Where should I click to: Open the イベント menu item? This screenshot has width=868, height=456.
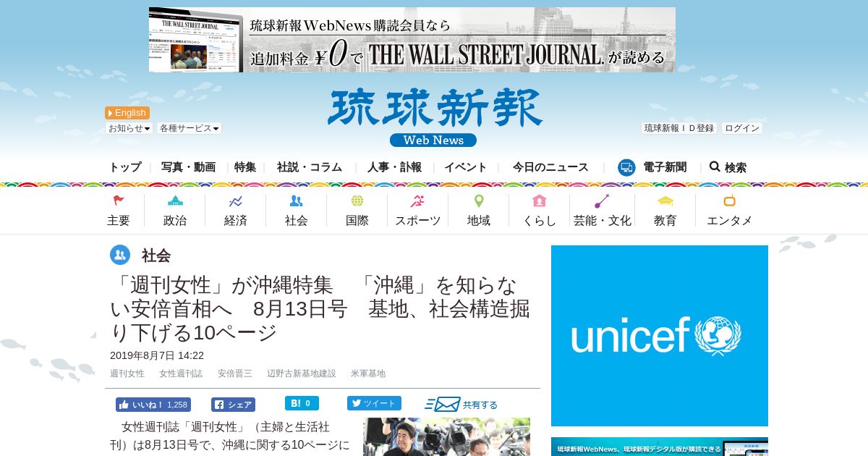466,167
